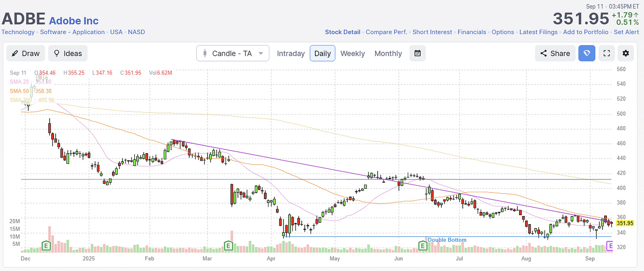Click the Adobe Inc company name
The width and height of the screenshot is (644, 271).
73,20
